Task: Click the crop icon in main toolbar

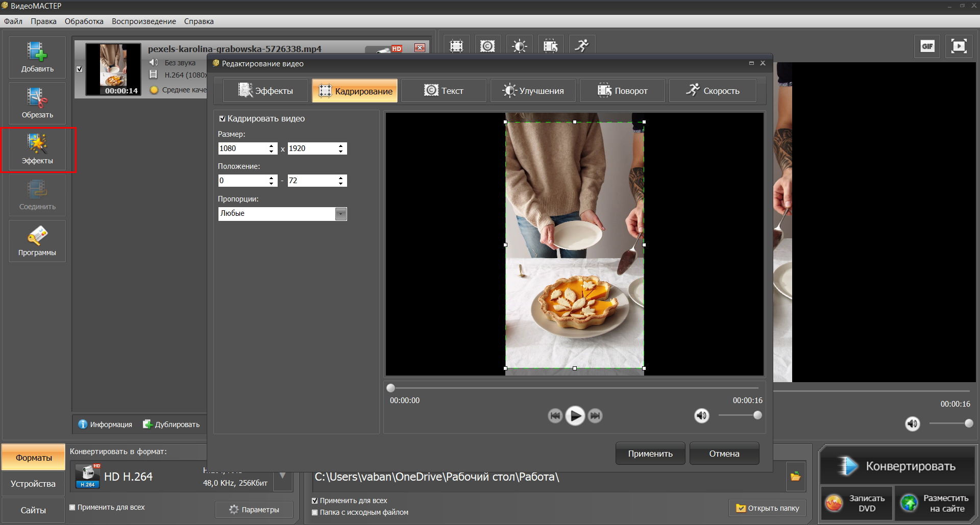Action: 456,46
